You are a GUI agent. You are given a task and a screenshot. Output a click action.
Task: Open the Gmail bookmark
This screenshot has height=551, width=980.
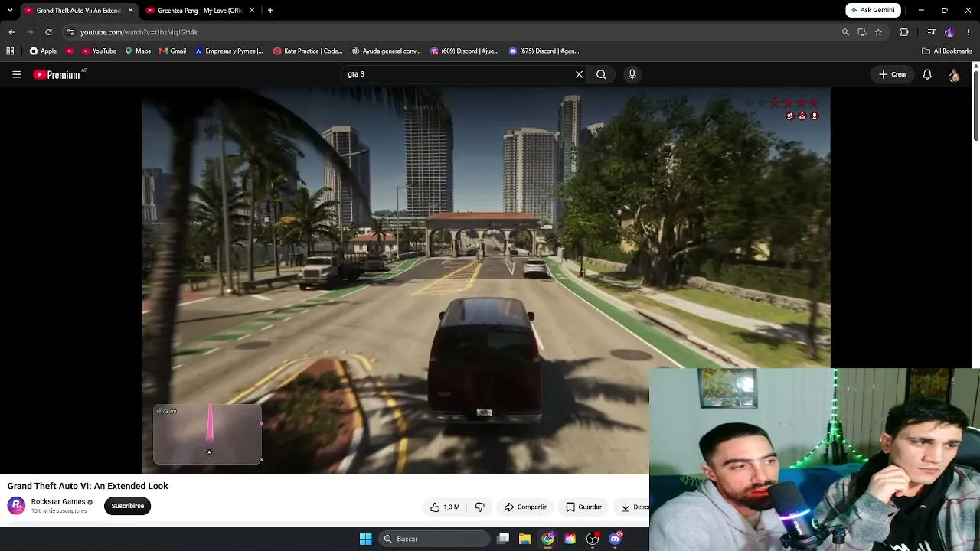pos(173,51)
